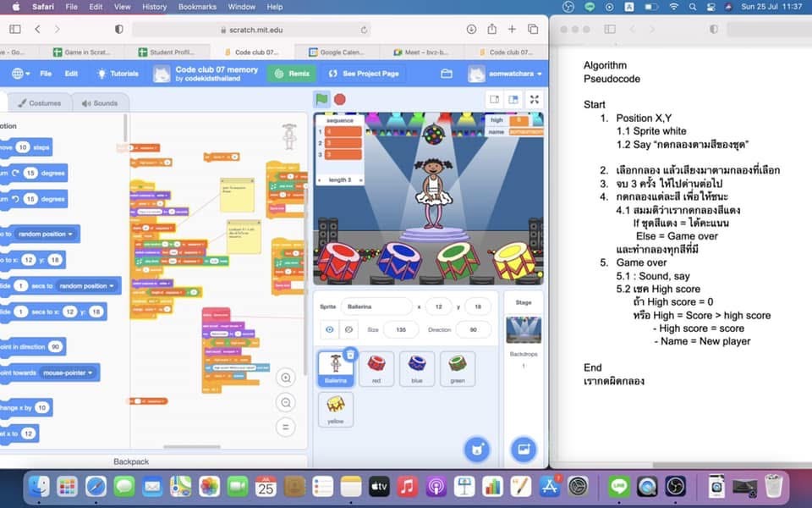Click the sprite x position field
The width and height of the screenshot is (812, 508).
[439, 306]
